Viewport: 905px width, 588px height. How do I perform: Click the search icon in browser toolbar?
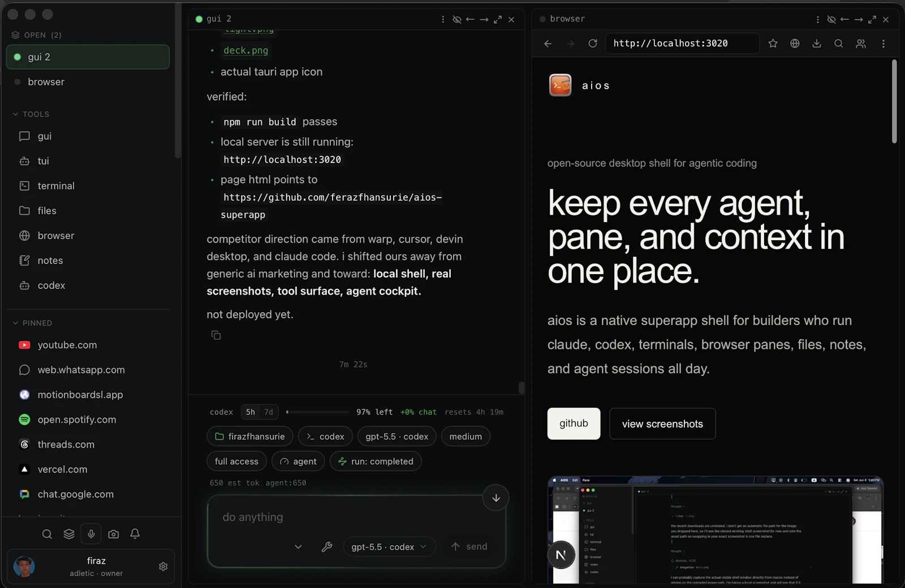[839, 44]
